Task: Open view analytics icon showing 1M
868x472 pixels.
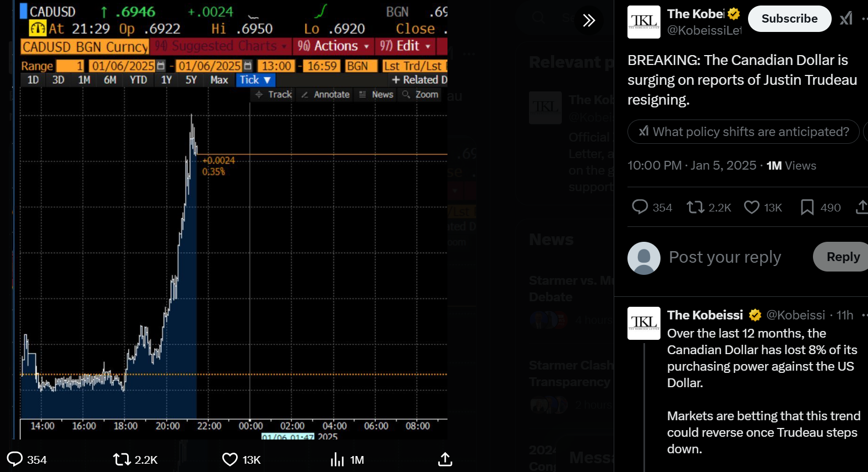Action: point(337,459)
